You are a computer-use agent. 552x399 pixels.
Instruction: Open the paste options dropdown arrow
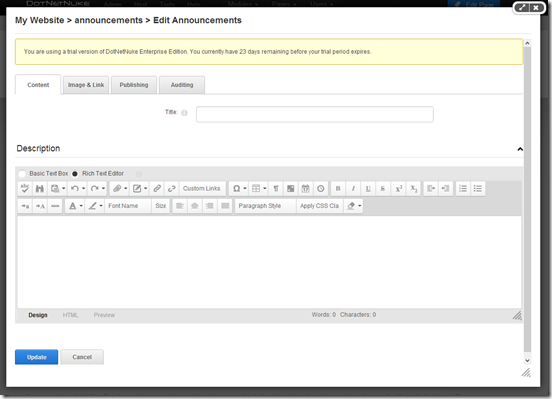coord(63,188)
